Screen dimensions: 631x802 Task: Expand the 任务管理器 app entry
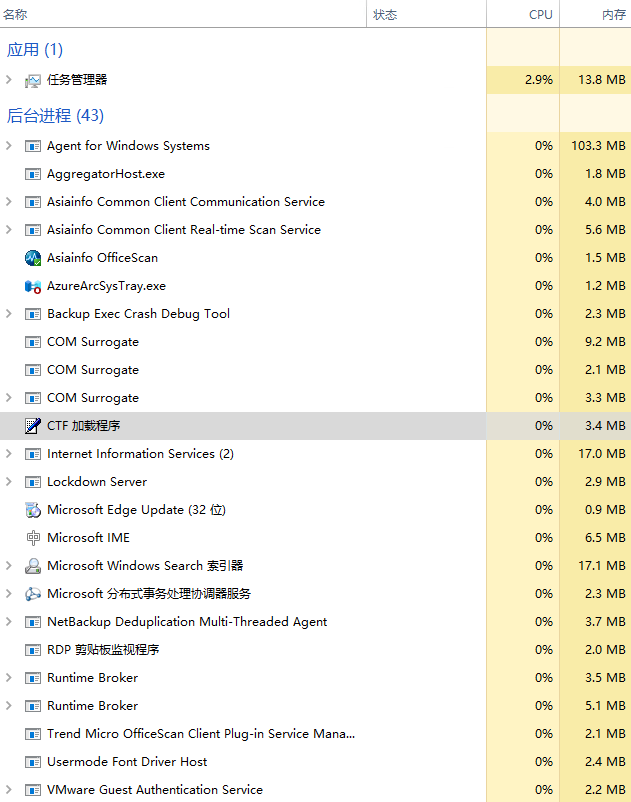(x=9, y=80)
